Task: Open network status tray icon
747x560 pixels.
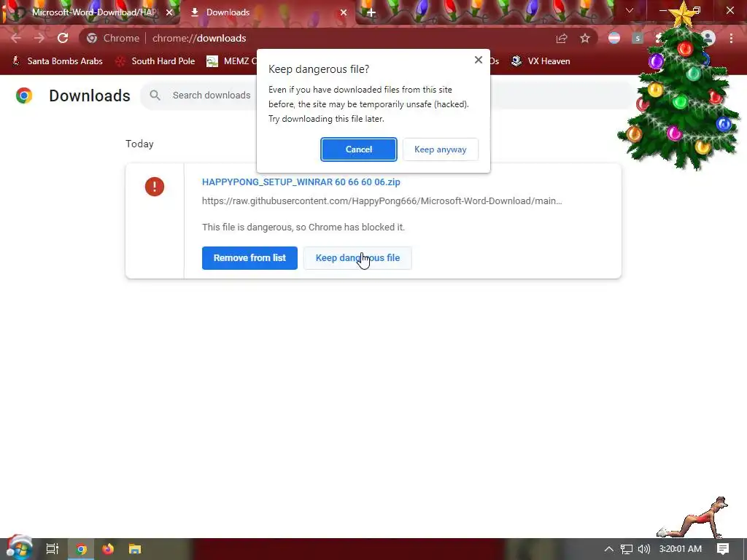Action: pos(627,549)
